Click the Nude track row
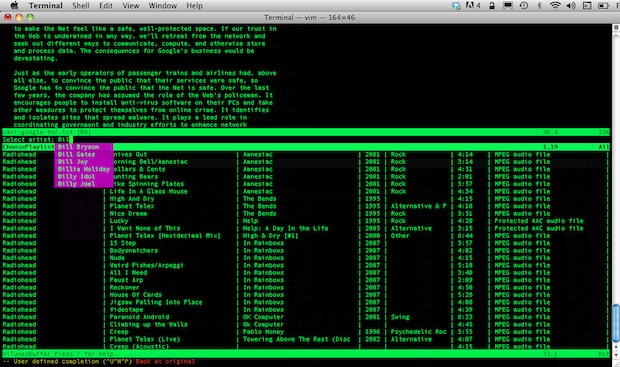 click(x=117, y=258)
